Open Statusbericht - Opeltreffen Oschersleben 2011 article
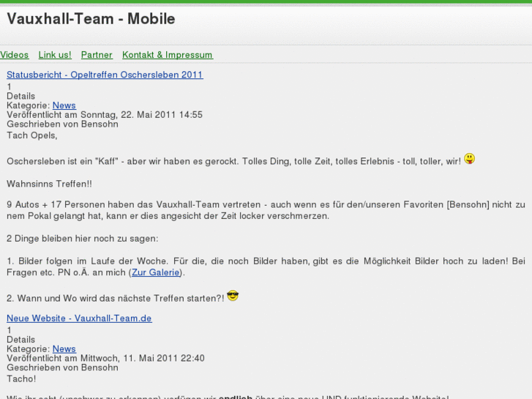Viewport: 532px width, 399px height. click(105, 75)
